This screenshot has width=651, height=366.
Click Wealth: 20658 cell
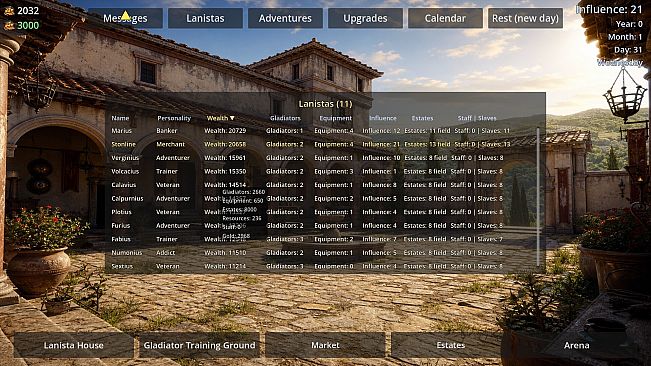click(225, 144)
